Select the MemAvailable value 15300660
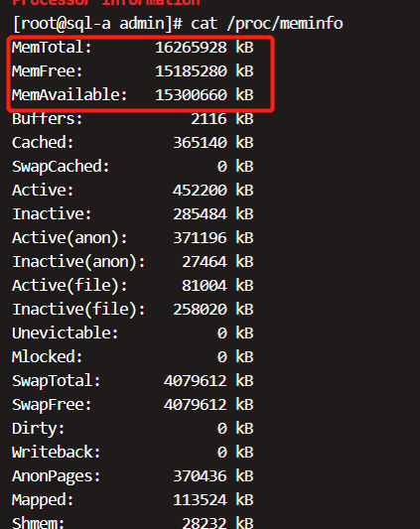The image size is (420, 529). [x=191, y=95]
